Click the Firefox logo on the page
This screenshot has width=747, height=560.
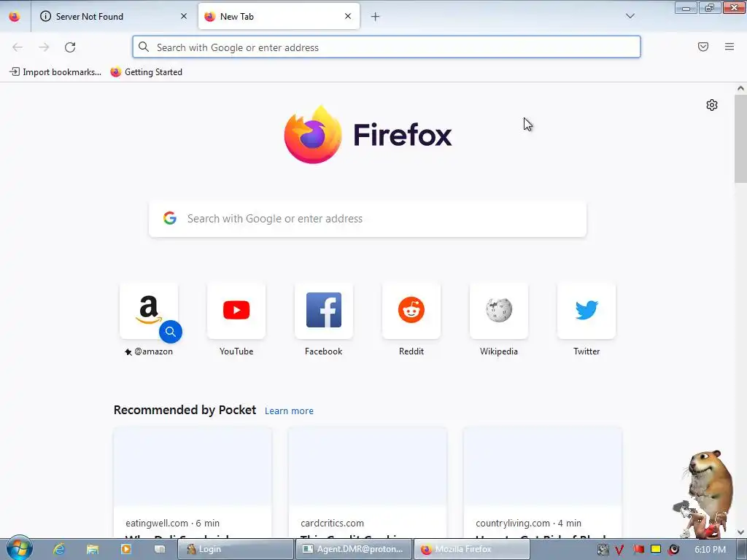point(368,135)
